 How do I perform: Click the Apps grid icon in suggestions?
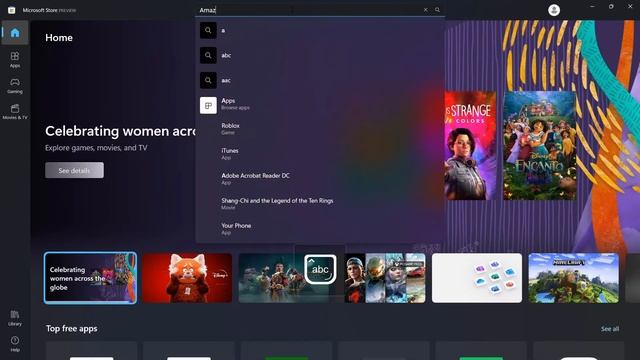pos(208,105)
